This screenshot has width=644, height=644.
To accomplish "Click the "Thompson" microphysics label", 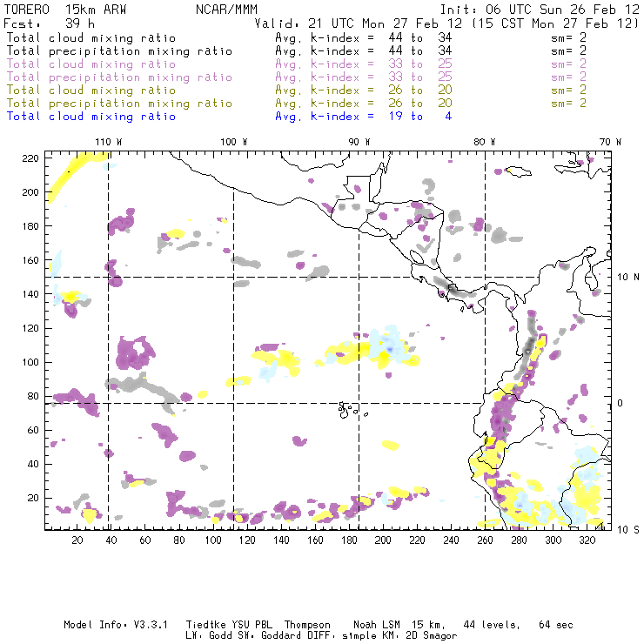I will (307, 625).
